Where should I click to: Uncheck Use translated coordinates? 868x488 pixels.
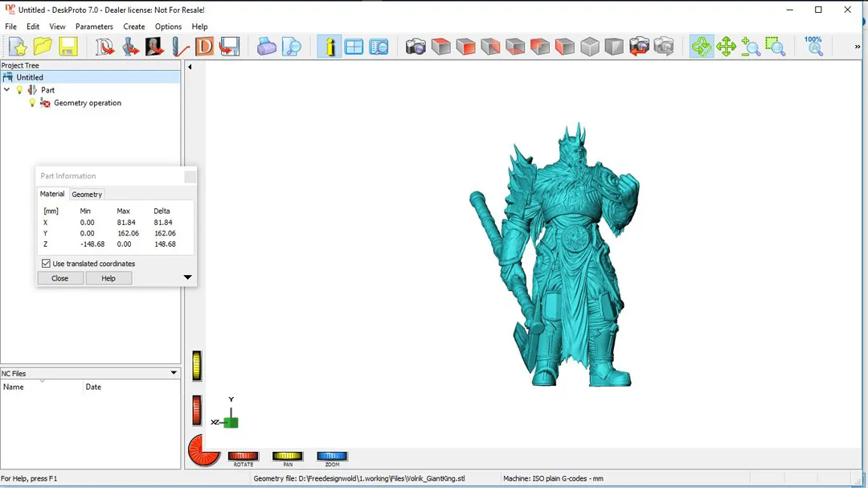coord(46,264)
